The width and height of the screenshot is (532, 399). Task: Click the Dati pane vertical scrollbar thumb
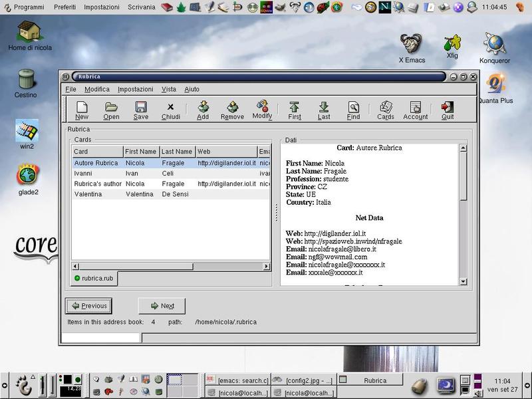pos(463,176)
